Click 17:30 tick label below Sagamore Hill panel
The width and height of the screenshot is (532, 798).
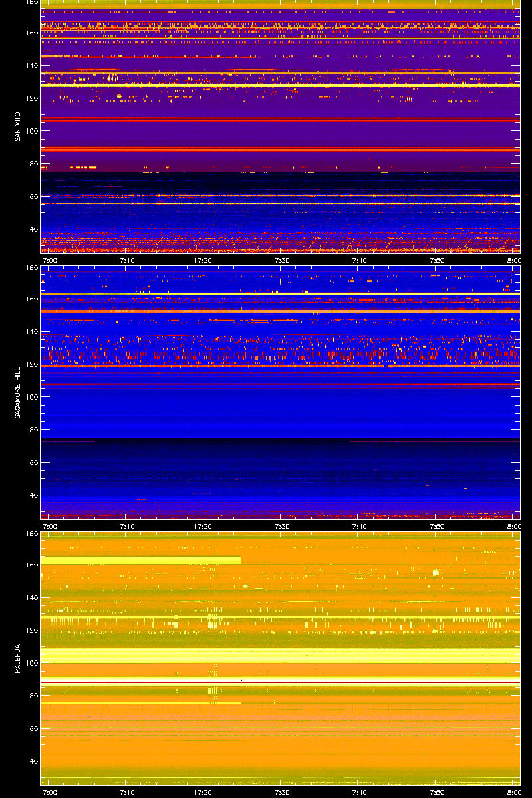click(x=281, y=527)
